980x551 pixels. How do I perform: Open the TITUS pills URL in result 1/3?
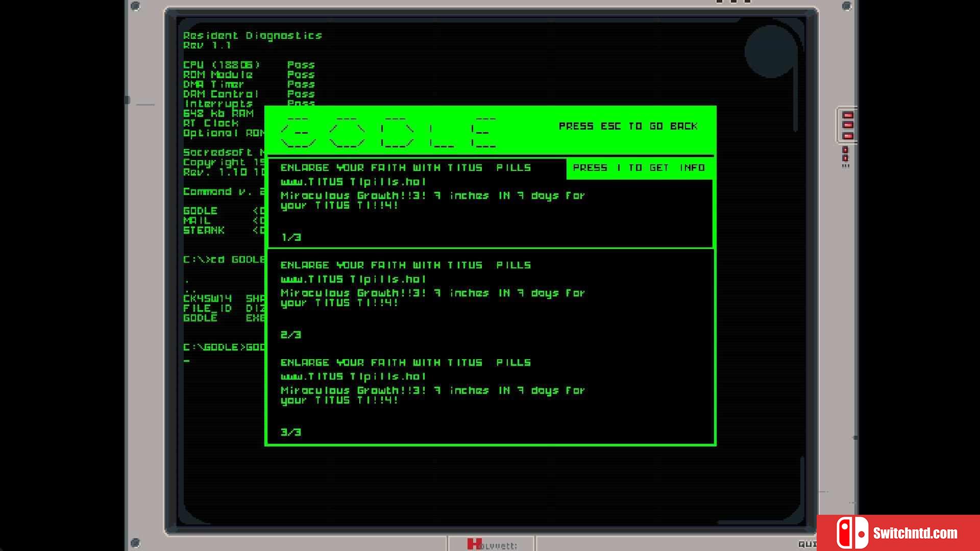(x=353, y=182)
